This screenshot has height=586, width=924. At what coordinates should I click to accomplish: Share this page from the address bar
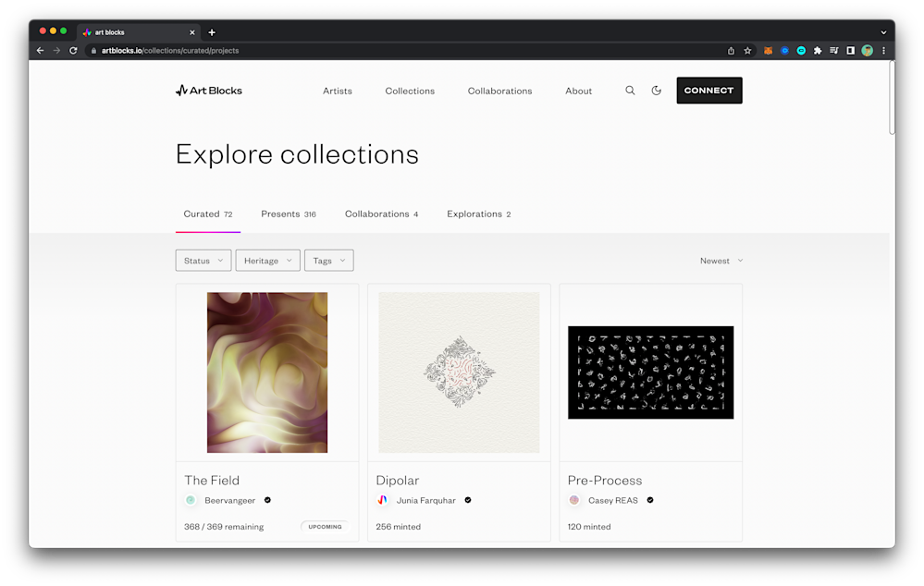click(731, 51)
